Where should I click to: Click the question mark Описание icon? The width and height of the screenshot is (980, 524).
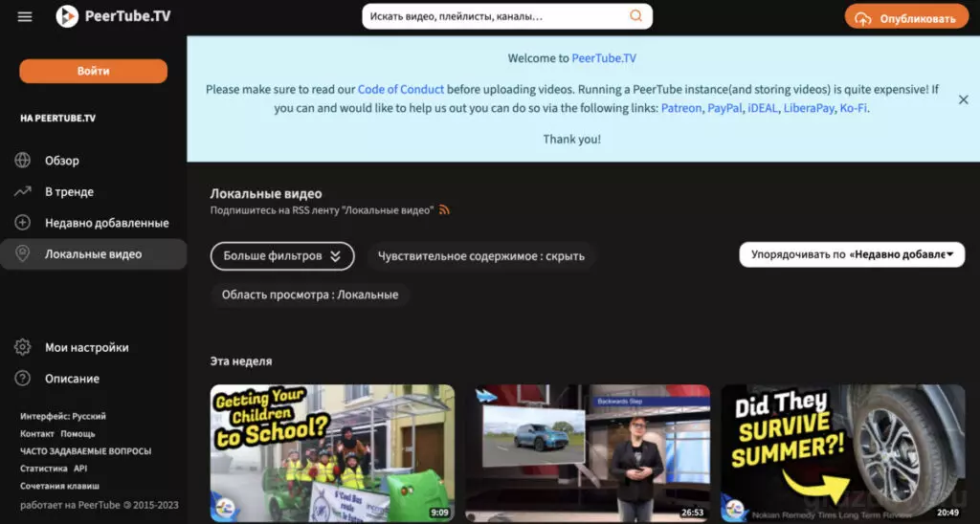[x=23, y=379]
